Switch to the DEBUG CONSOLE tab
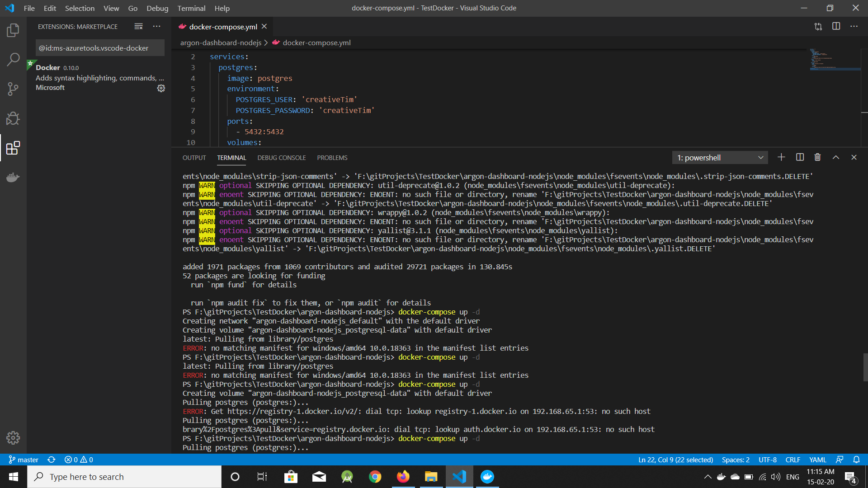 [x=282, y=158]
